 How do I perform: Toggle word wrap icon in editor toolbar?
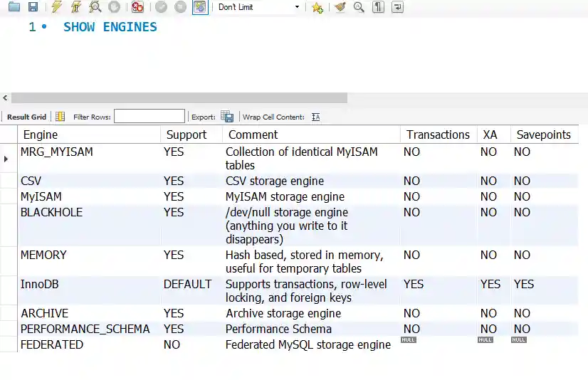397,6
